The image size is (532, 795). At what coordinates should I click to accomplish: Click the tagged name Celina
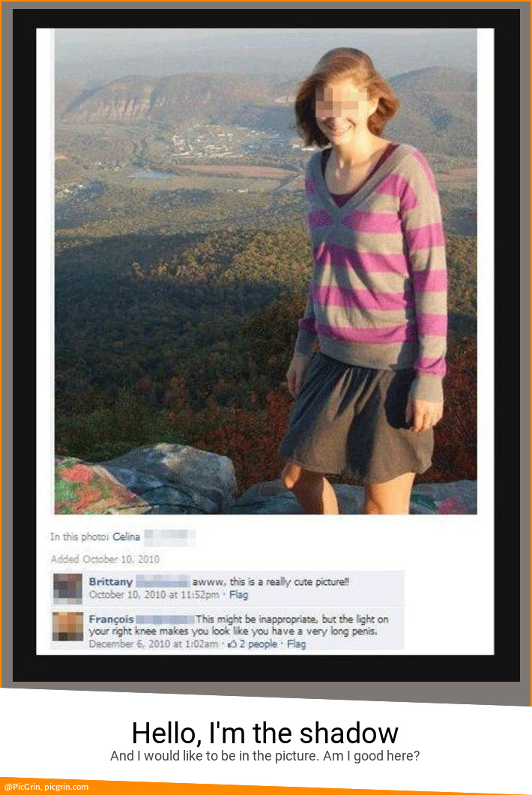tap(126, 536)
